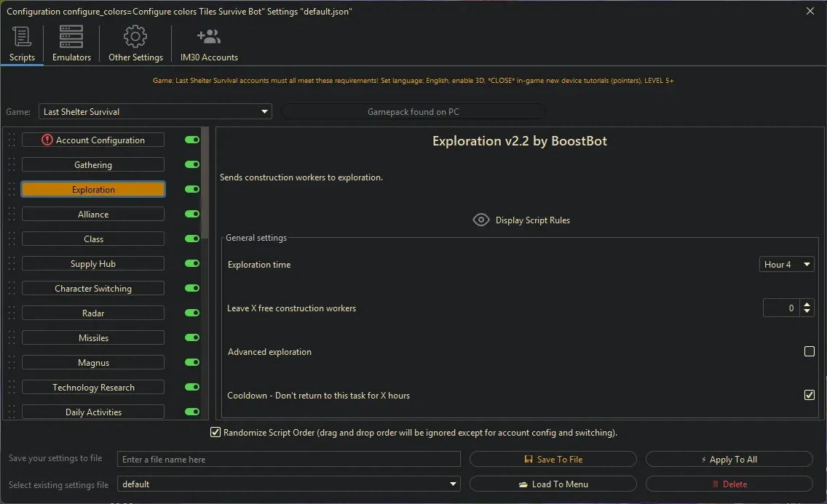
Task: Select the Account Configuration script
Action: pyautogui.click(x=93, y=140)
